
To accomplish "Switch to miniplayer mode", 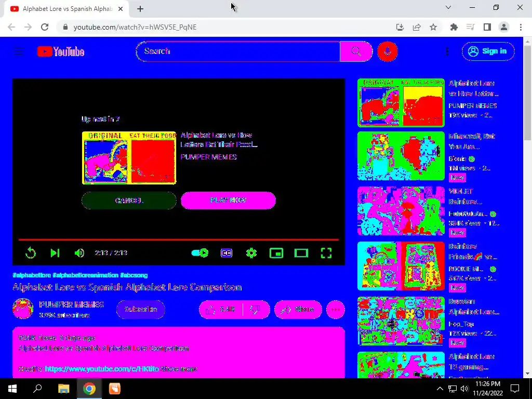I will pyautogui.click(x=276, y=253).
